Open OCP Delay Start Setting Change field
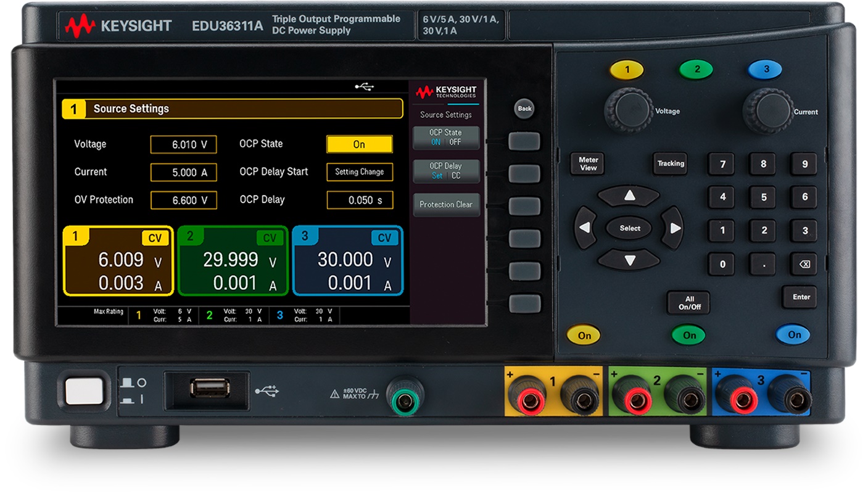Viewport: 868px width, 496px height. (x=360, y=172)
